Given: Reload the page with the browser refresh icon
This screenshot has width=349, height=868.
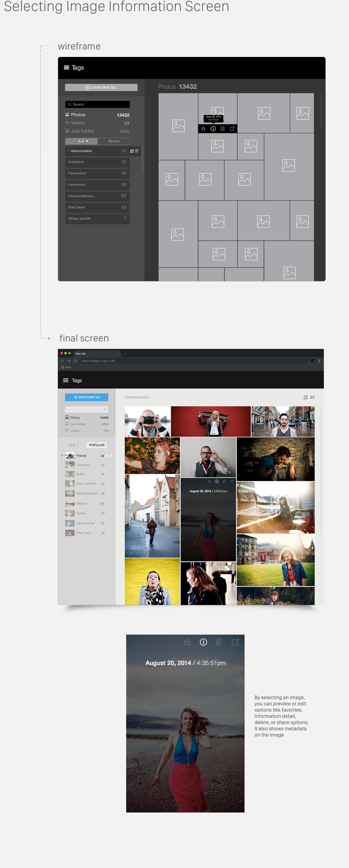Looking at the screenshot, I should (75, 361).
